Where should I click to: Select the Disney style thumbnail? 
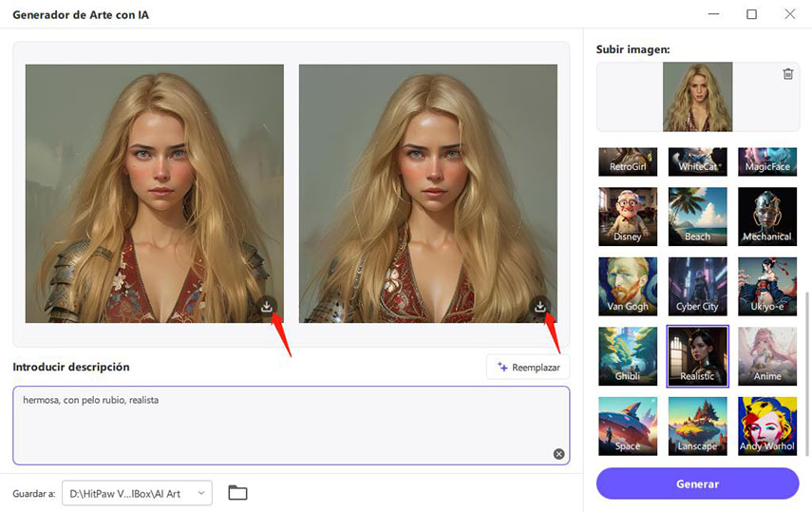pyautogui.click(x=628, y=216)
